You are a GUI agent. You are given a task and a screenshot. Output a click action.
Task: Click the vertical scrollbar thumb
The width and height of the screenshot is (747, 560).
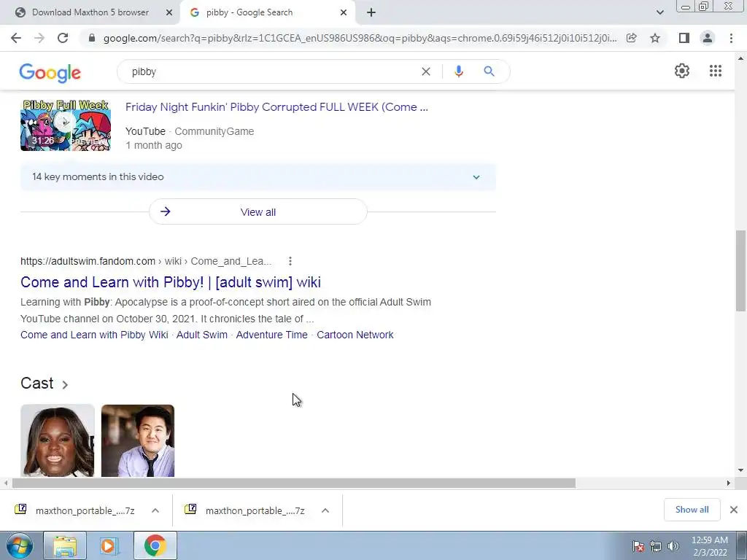(740, 271)
